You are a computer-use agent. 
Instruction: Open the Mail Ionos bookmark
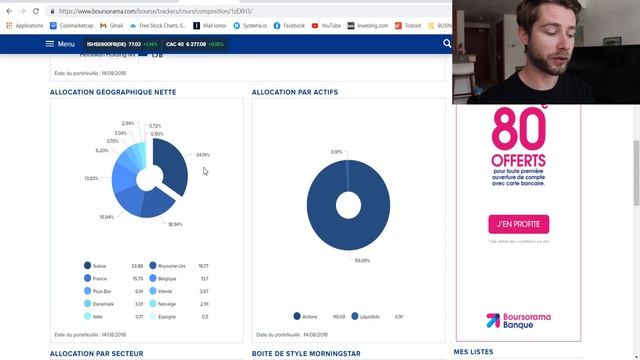pos(209,25)
